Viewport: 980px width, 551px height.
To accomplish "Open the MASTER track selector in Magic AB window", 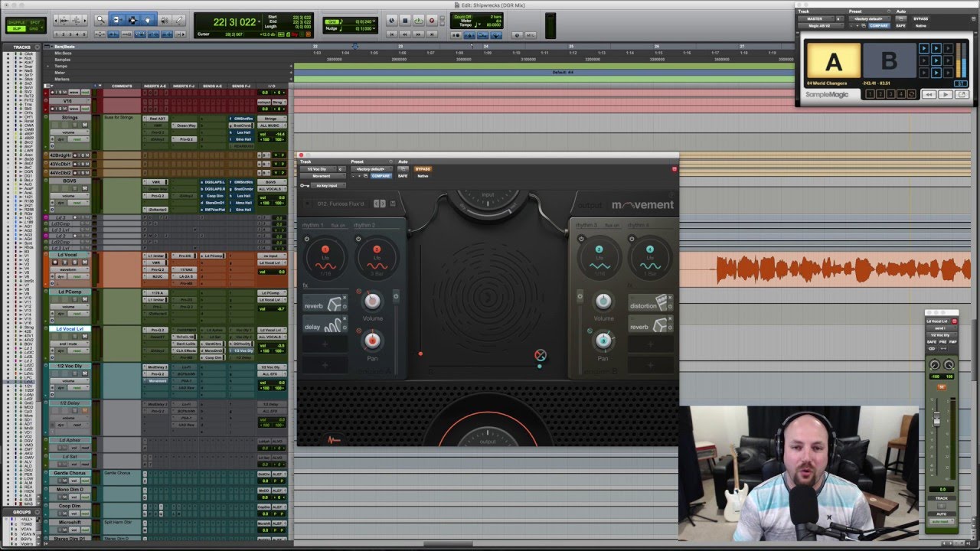I will 815,18.
